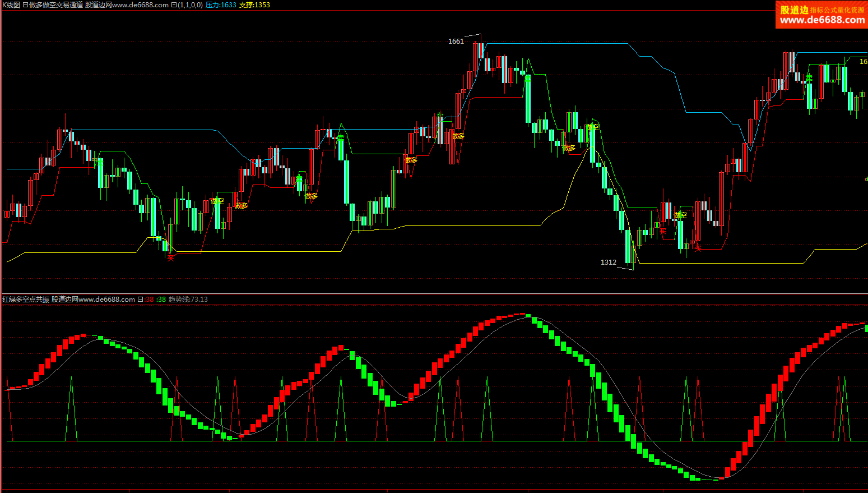Select the 压力:1633 resistance label

pos(220,5)
